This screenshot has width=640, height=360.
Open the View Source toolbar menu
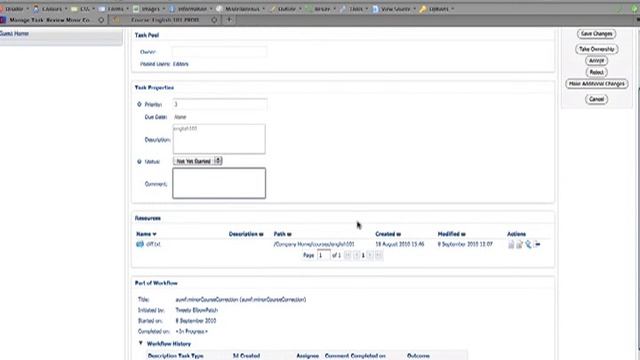point(394,9)
